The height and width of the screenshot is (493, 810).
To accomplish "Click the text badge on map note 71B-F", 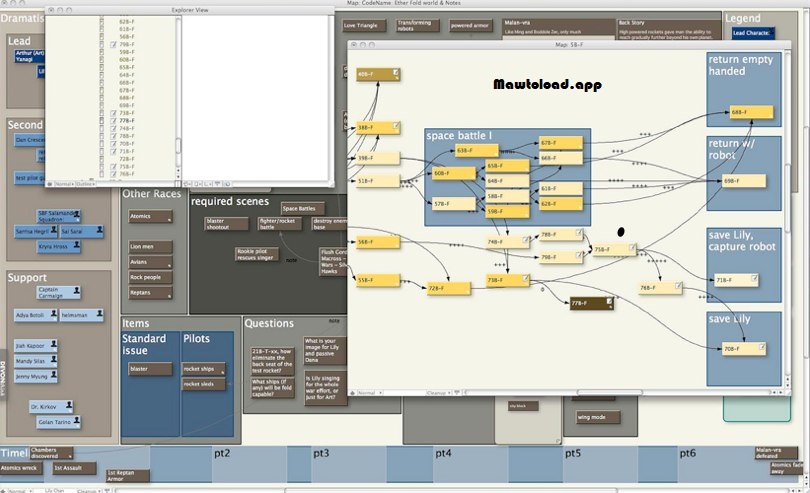I will [x=754, y=278].
